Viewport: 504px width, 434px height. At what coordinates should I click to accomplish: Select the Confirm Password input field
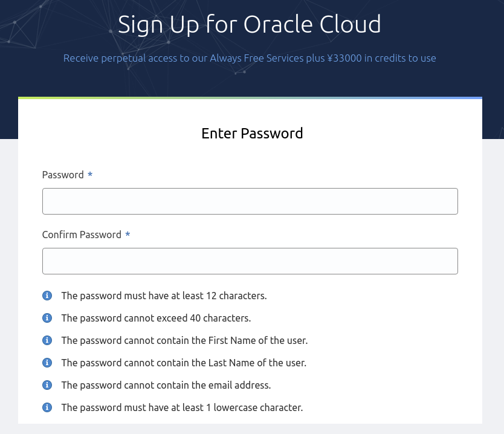250,261
